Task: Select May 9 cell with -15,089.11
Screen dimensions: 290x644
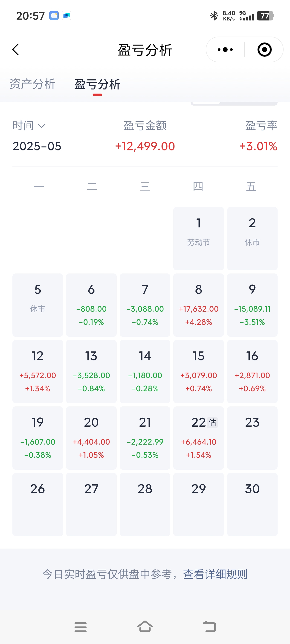Action: pos(252,305)
